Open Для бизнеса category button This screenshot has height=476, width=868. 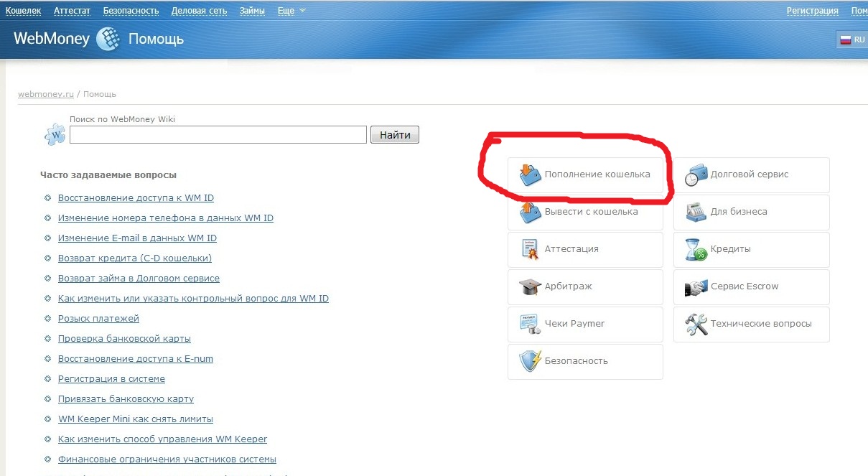(751, 212)
